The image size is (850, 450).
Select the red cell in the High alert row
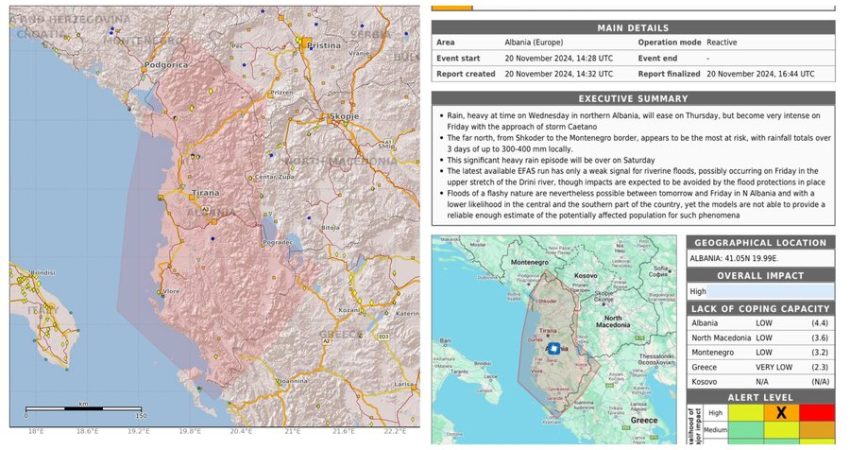point(815,412)
